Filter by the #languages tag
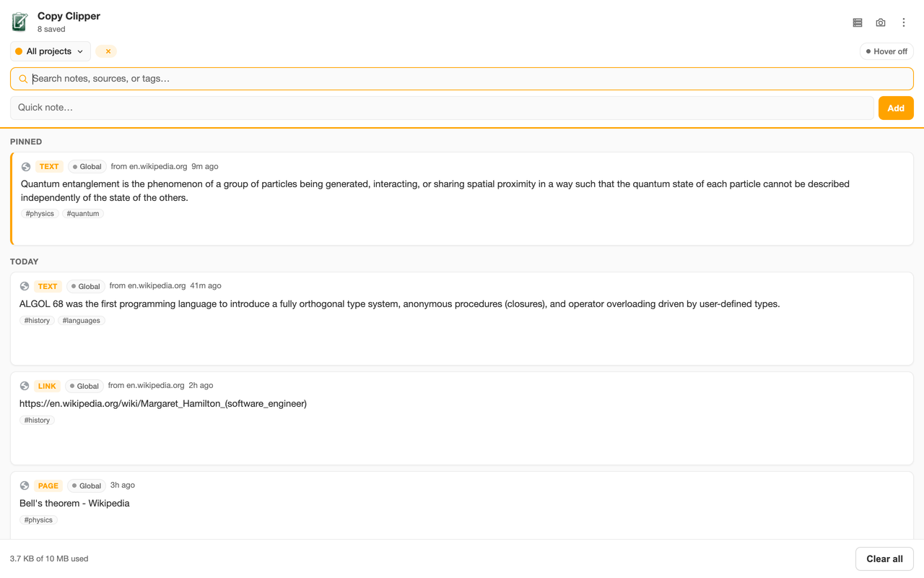 pos(82,321)
